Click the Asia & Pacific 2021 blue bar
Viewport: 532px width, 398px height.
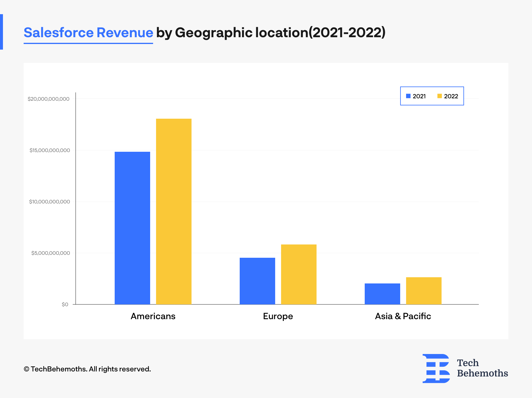tap(382, 294)
